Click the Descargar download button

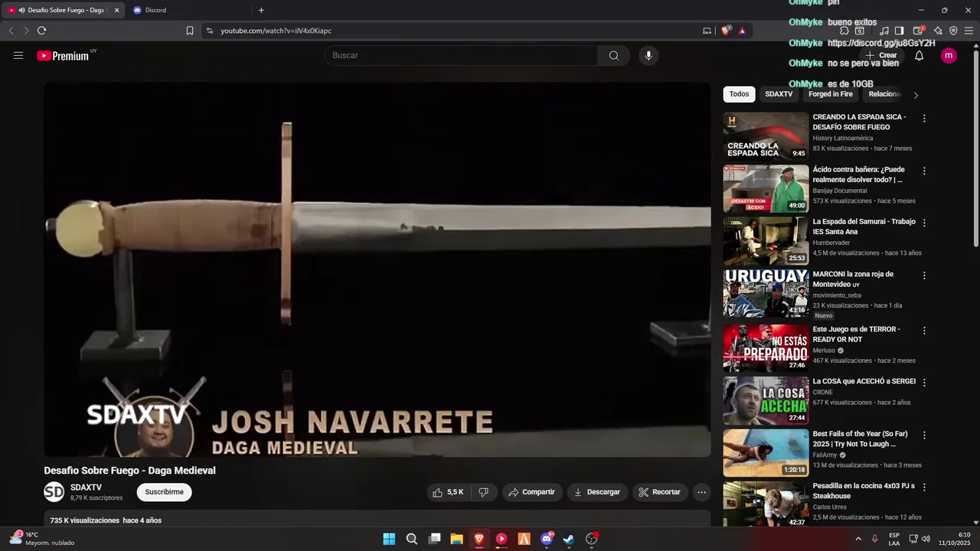click(x=597, y=492)
